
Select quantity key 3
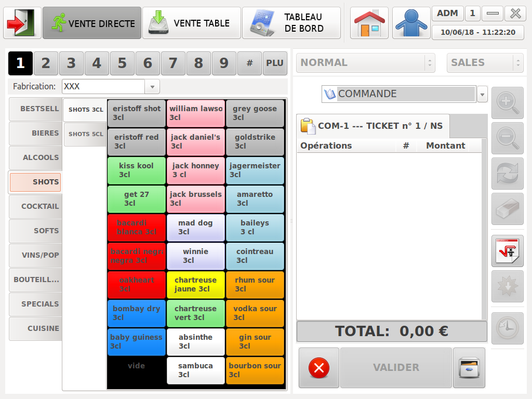(71, 63)
